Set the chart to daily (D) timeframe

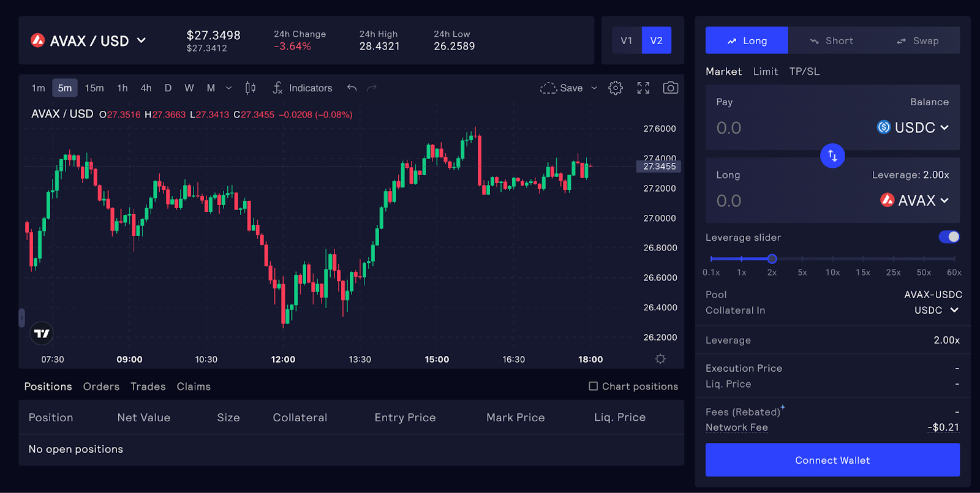(168, 88)
